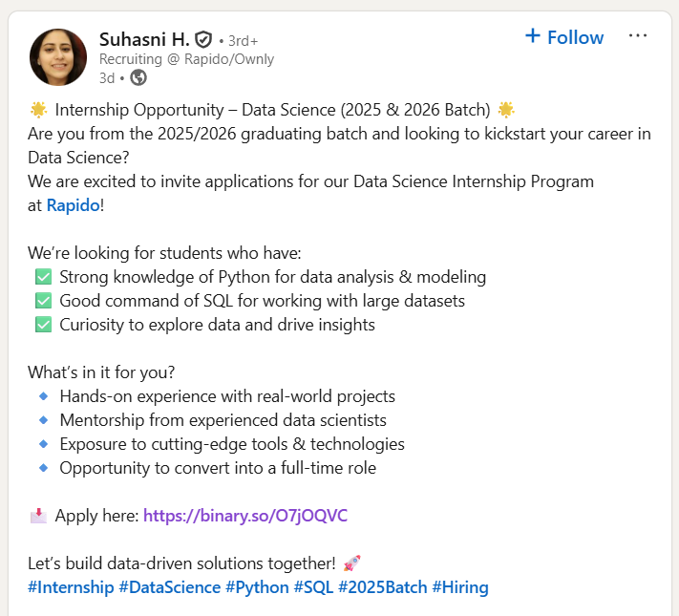Screen dimensions: 679x616
Task: Follow Suhasni H.
Action: 564,37
